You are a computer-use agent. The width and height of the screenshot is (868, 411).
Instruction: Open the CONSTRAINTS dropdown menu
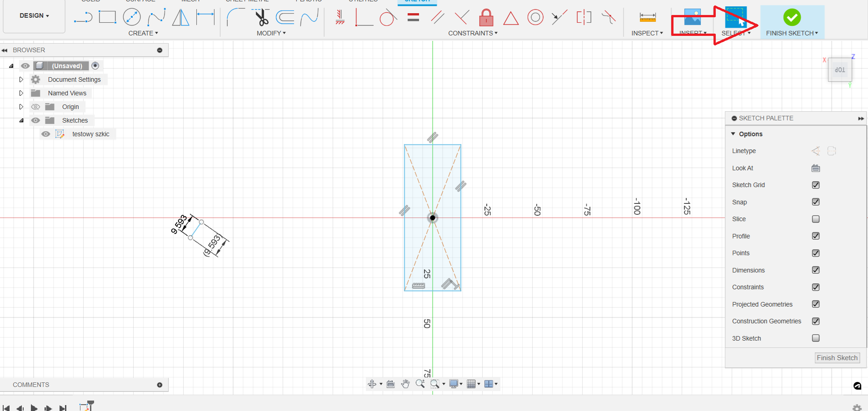tap(473, 33)
